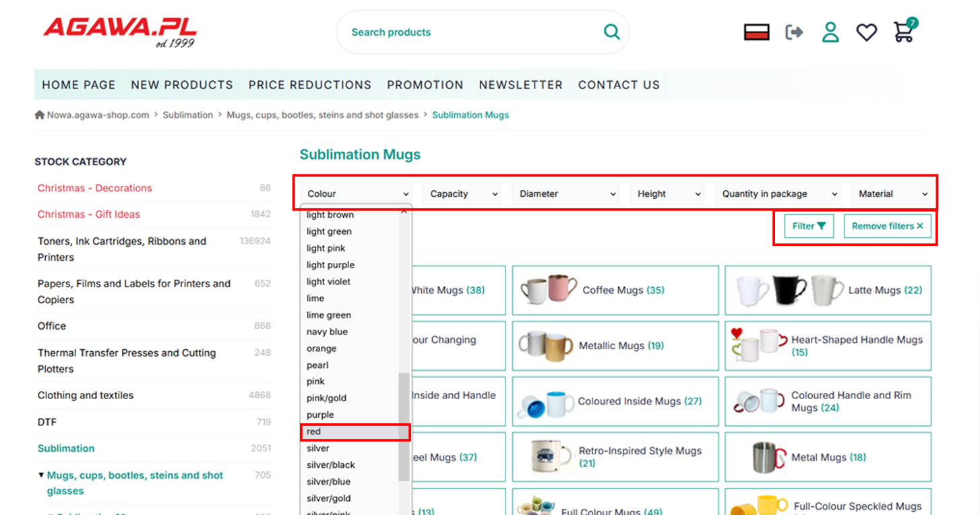Expand the Capacity dropdown
The image size is (980, 515).
[x=462, y=194]
